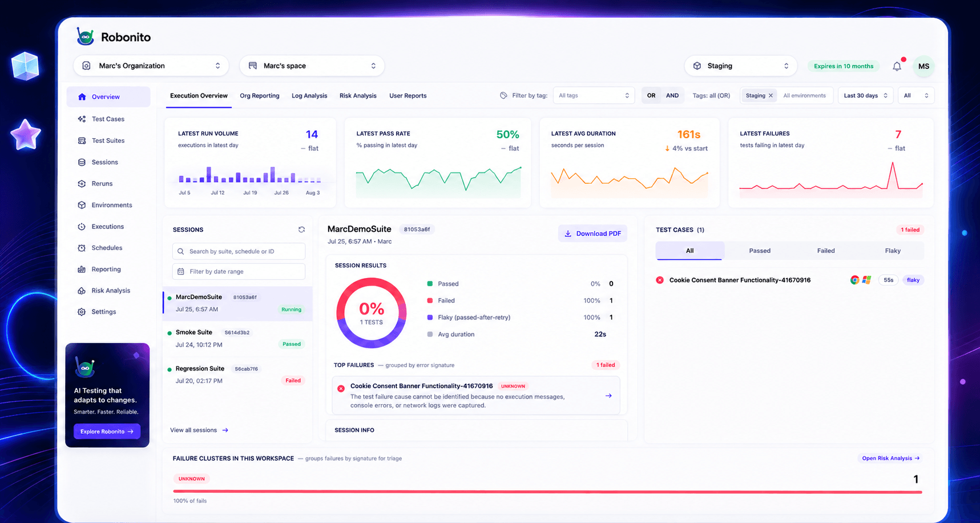Click the UNKNOWN cluster red progress bar
The image size is (980, 523).
tap(547, 492)
